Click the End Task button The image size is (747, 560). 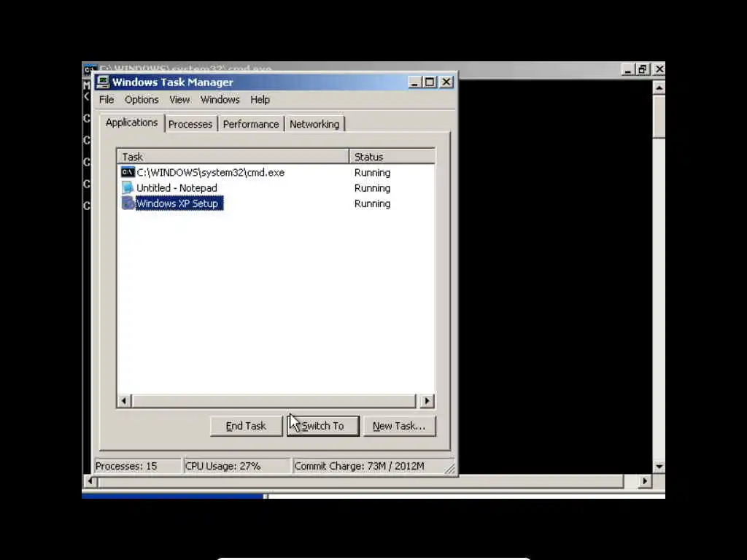pos(246,426)
